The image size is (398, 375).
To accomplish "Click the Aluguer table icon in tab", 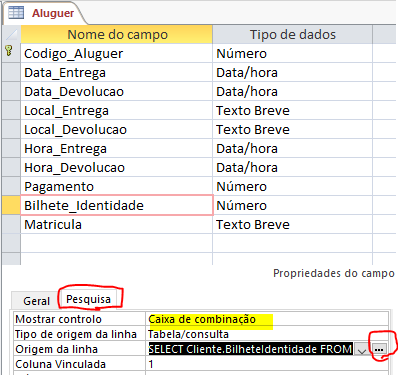I will [16, 12].
